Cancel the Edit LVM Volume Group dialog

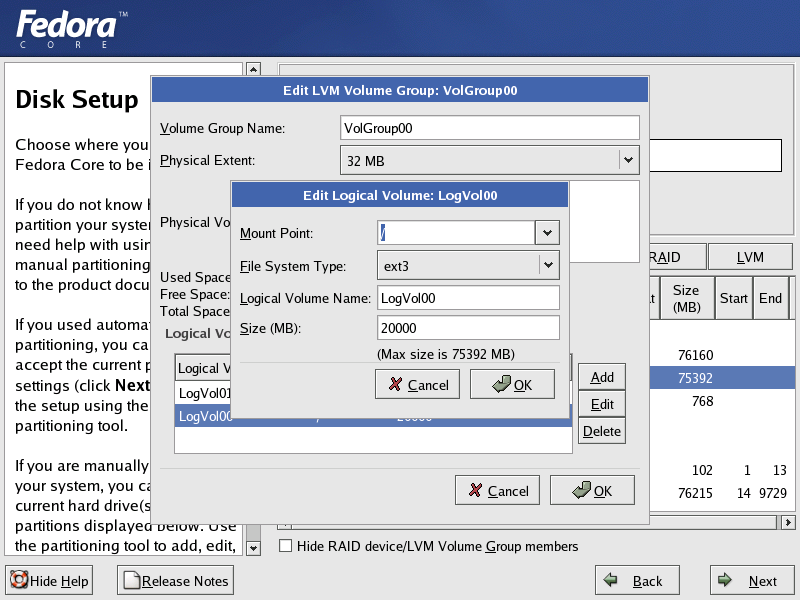[x=497, y=490]
